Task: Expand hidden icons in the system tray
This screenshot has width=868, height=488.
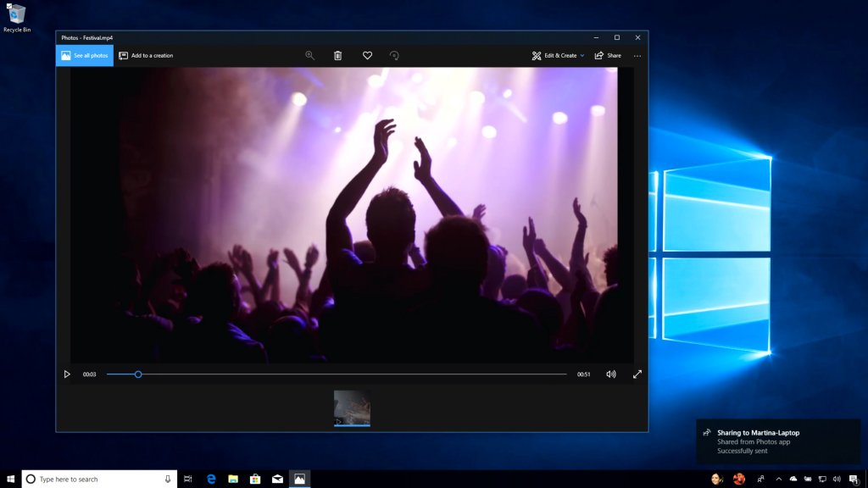Action: (779, 480)
